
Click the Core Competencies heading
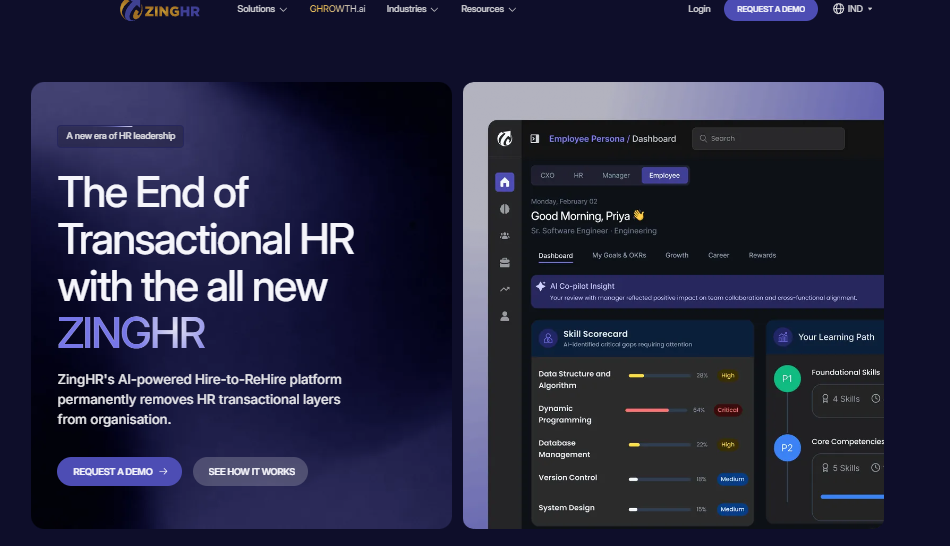[x=848, y=442]
